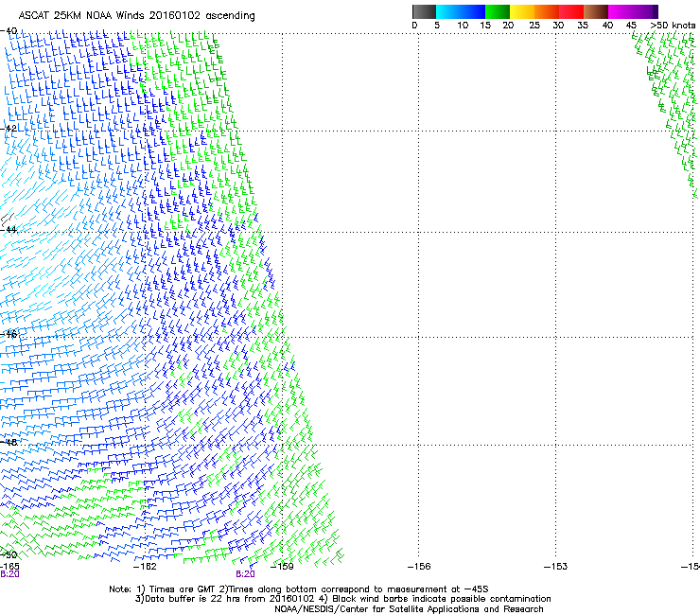
Task: Click the '10' legend tick label
Action: click(463, 26)
